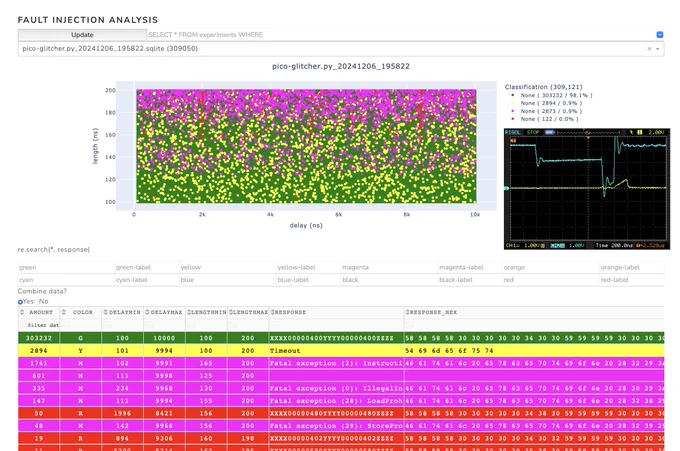The width and height of the screenshot is (680, 451).
Task: Click the AMOUNT filter data field
Action: (39, 325)
